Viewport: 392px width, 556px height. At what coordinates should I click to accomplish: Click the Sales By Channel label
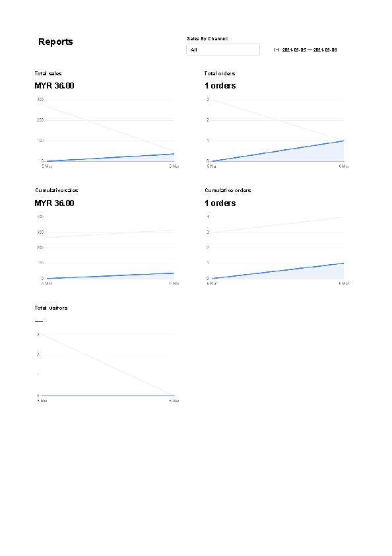coord(207,39)
